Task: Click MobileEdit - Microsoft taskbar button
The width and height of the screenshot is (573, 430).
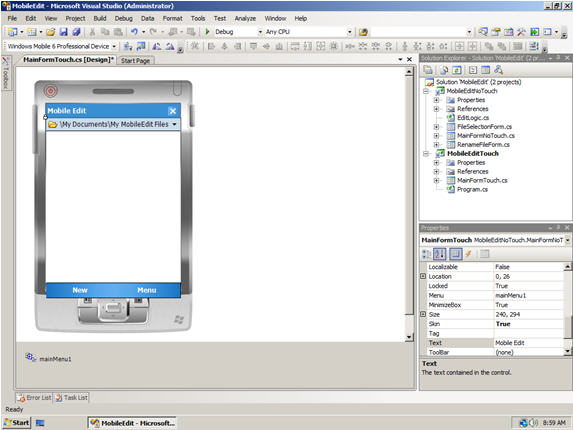Action: click(x=132, y=423)
